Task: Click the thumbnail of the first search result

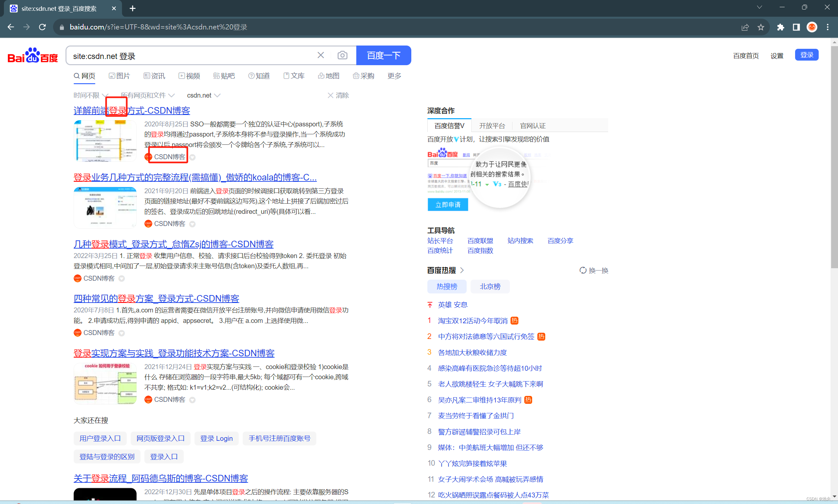Action: pos(105,140)
